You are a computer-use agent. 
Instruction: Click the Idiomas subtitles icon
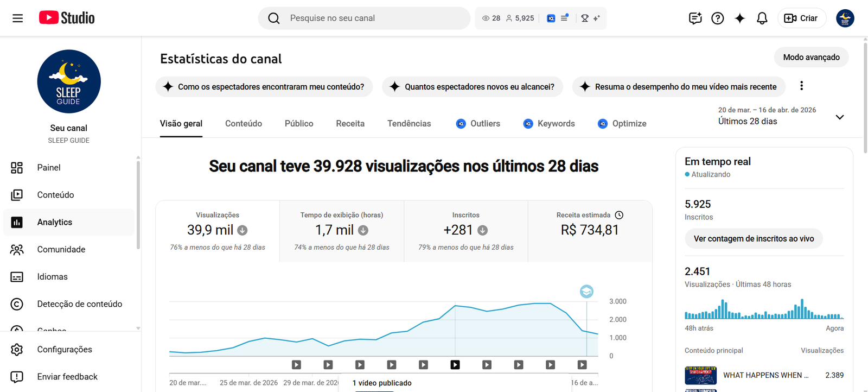point(17,277)
